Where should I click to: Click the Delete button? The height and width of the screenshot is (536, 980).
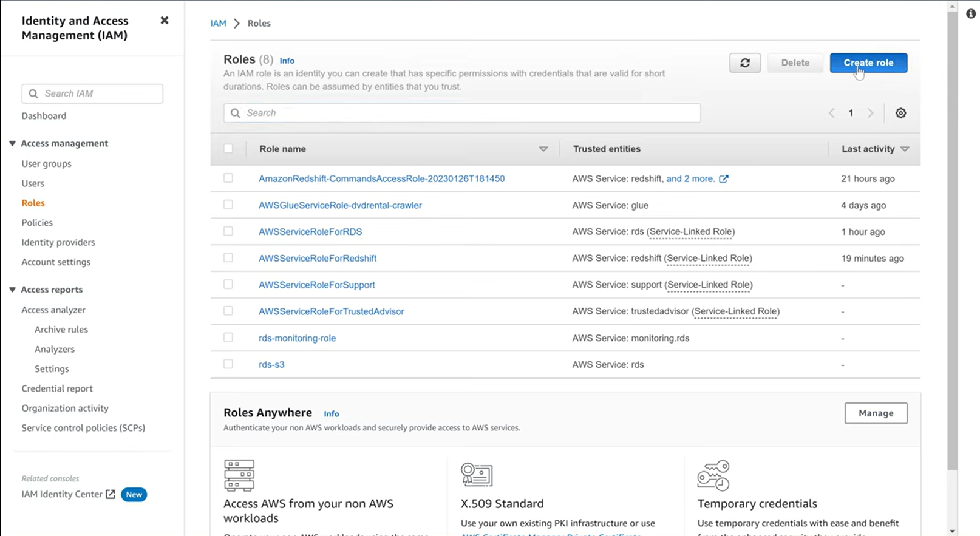point(795,63)
